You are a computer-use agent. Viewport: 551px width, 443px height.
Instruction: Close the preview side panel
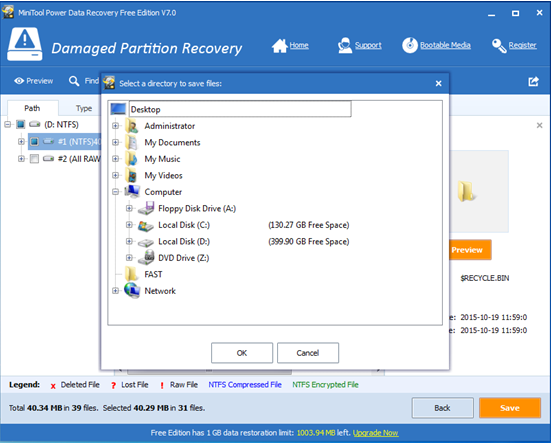tap(539, 125)
